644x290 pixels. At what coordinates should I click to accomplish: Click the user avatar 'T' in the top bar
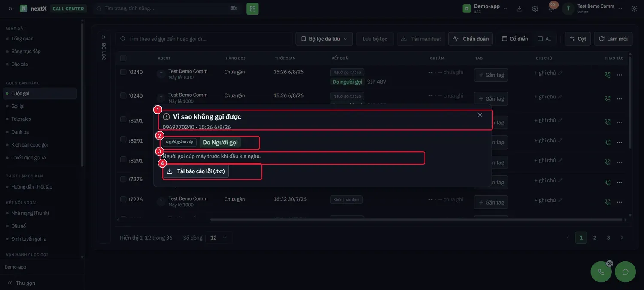pyautogui.click(x=568, y=9)
